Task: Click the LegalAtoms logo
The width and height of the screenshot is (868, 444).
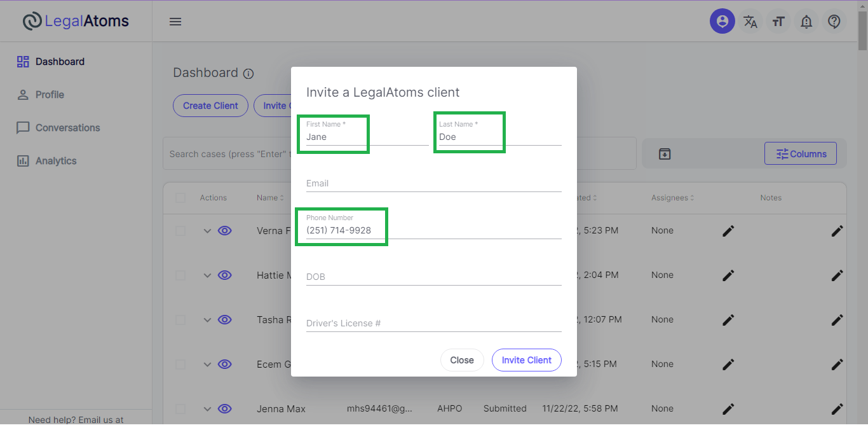Action: pos(76,21)
